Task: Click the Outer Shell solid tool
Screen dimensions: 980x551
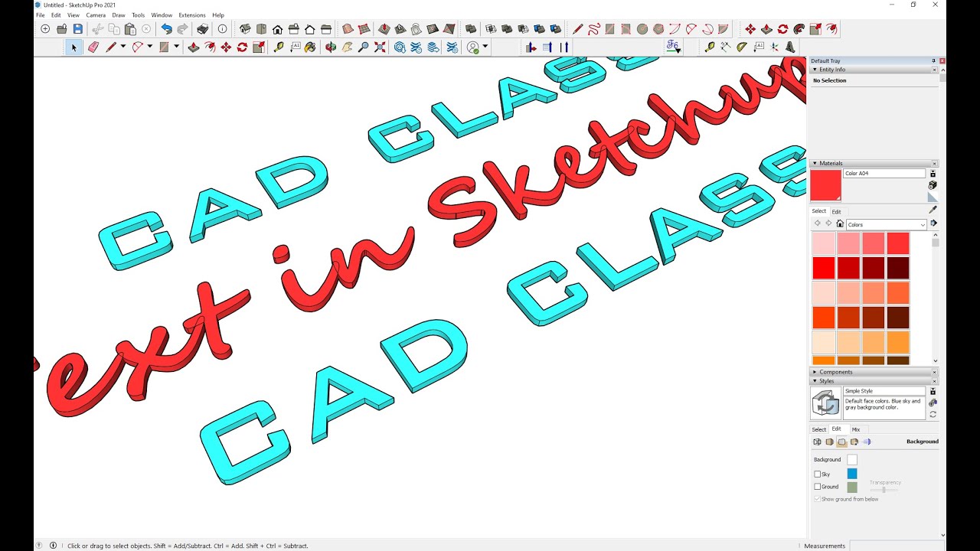Action: coord(471,29)
